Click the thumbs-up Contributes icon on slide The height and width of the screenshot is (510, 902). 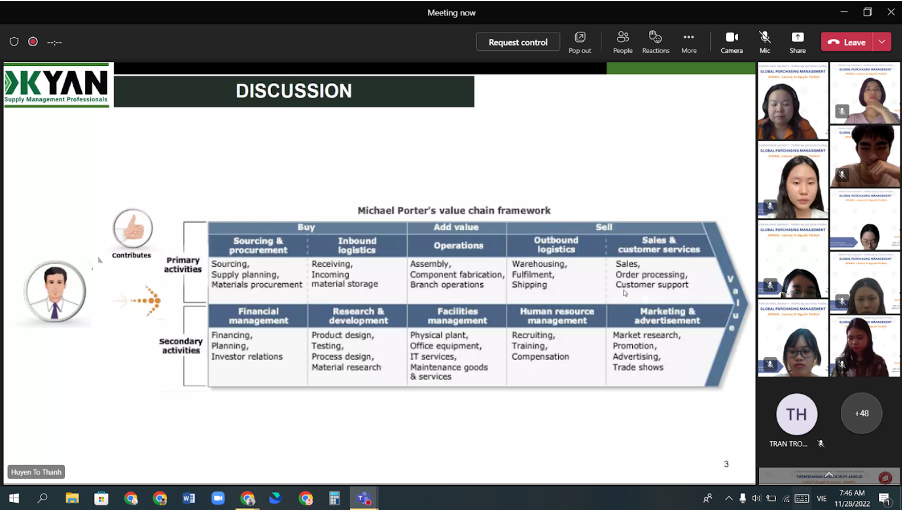click(133, 228)
